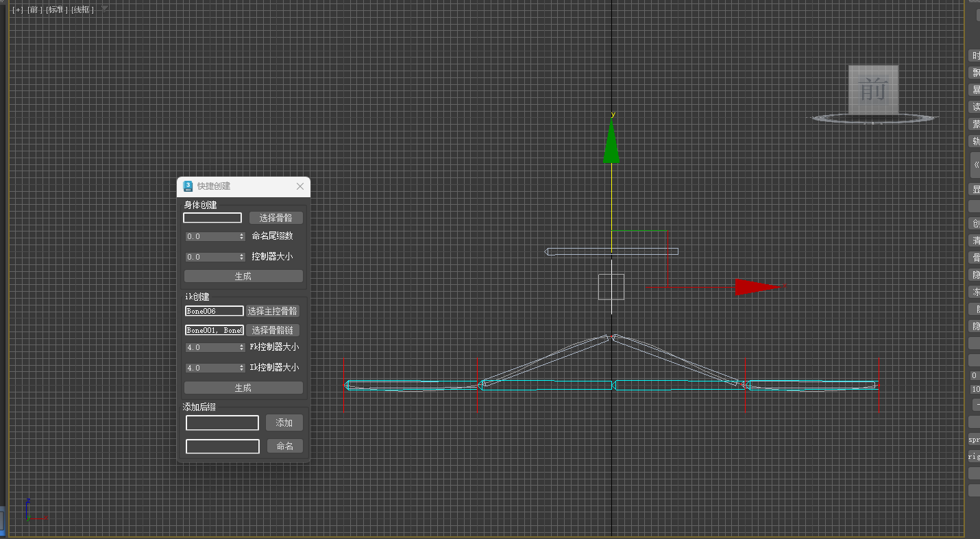
Task: Click the spinner arrows for 命名尾缀数
Action: [x=241, y=236]
